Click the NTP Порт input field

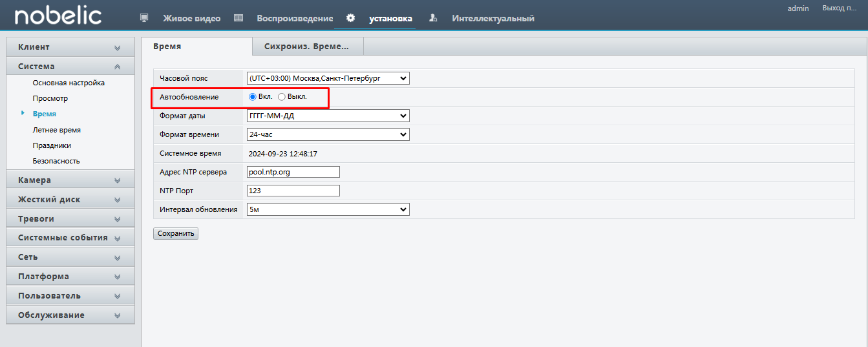click(293, 191)
